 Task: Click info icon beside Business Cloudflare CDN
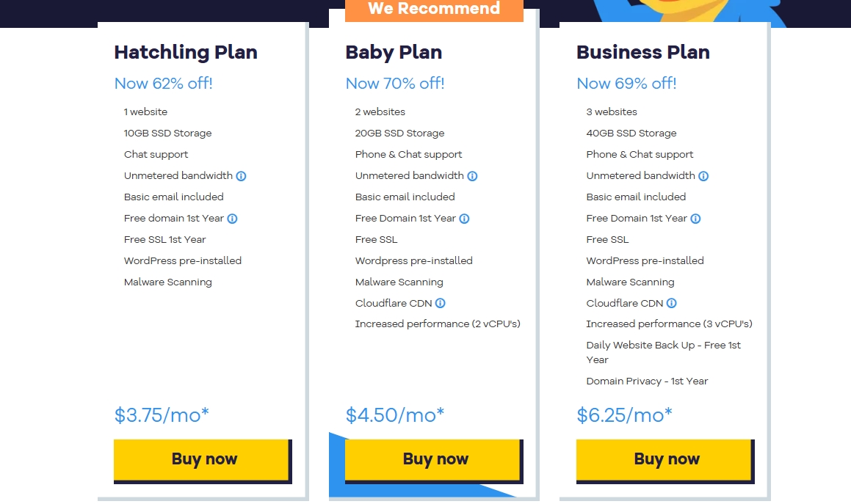[671, 303]
